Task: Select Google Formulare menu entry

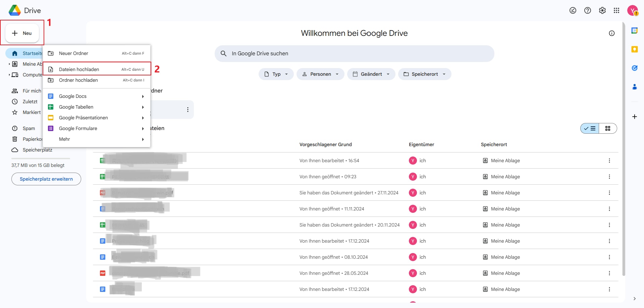Action: (97, 128)
